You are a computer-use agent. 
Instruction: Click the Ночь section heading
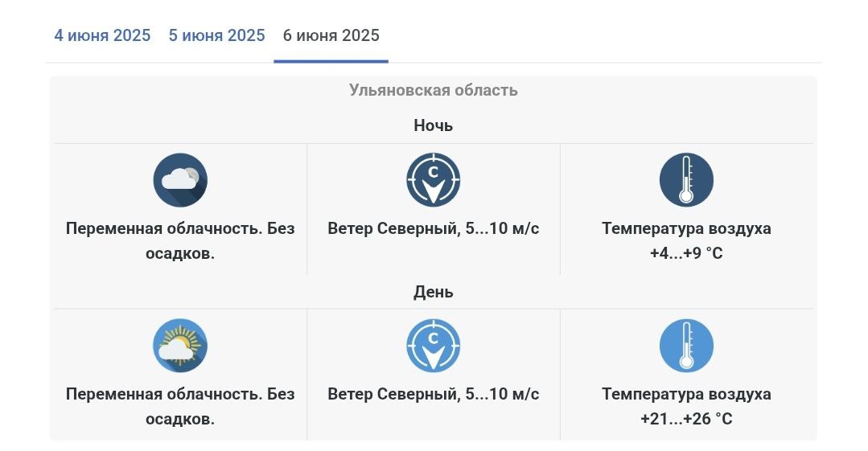tap(434, 125)
